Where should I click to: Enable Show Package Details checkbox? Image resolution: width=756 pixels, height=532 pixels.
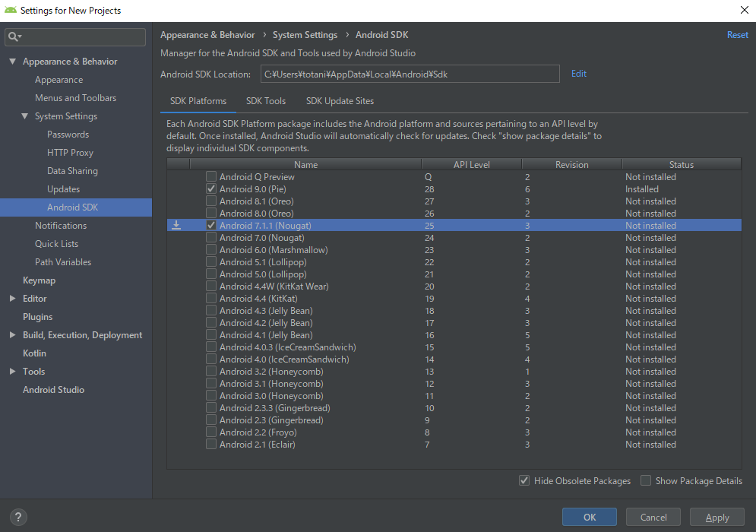pos(646,480)
